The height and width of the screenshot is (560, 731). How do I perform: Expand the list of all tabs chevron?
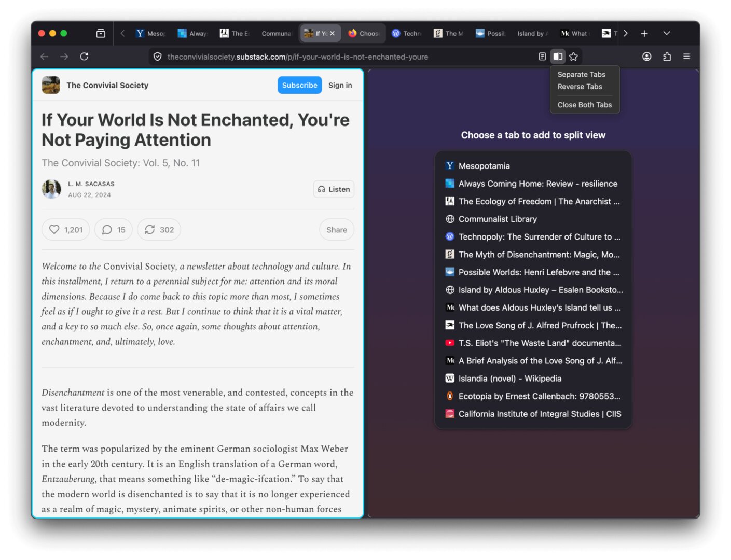point(667,33)
